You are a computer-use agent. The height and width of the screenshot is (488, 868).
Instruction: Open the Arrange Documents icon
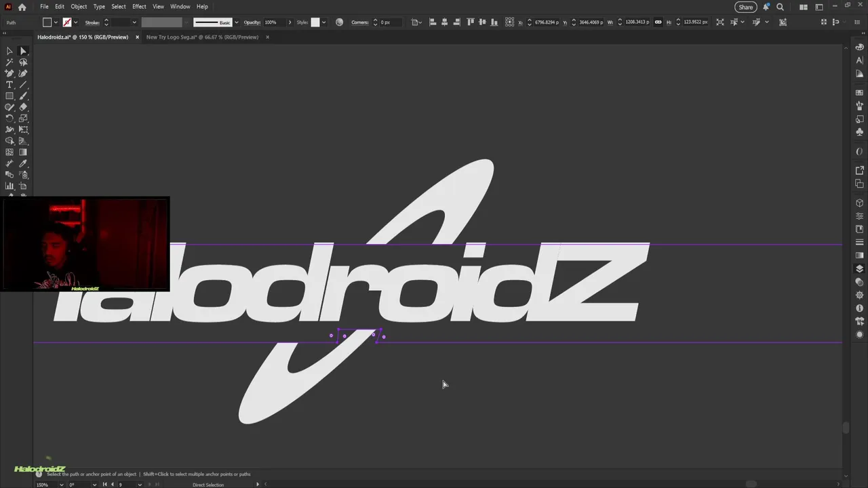(x=804, y=7)
